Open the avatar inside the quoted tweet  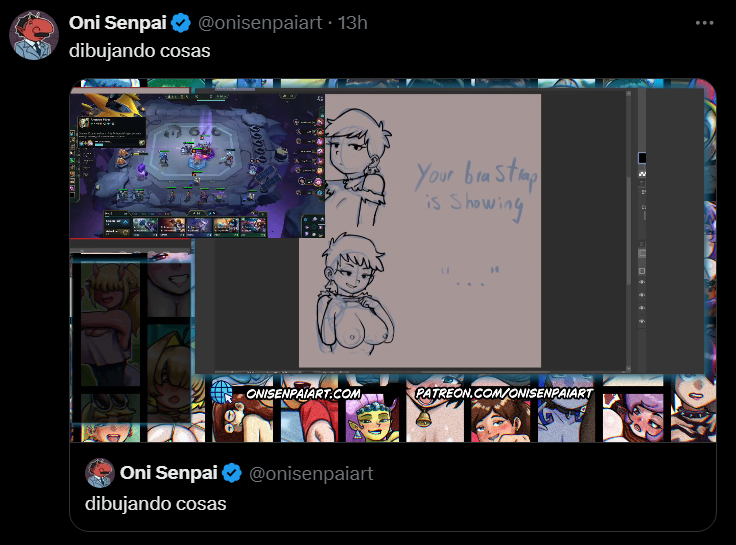[100, 473]
